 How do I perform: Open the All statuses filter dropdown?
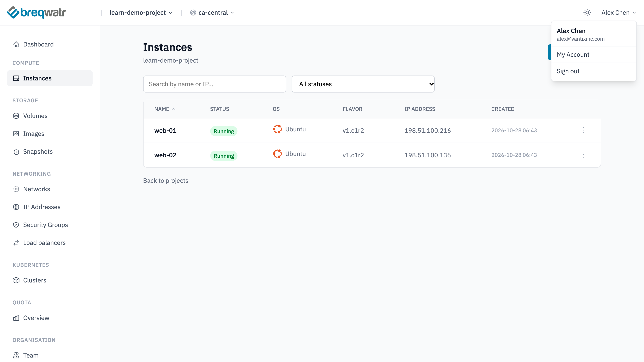(x=363, y=84)
